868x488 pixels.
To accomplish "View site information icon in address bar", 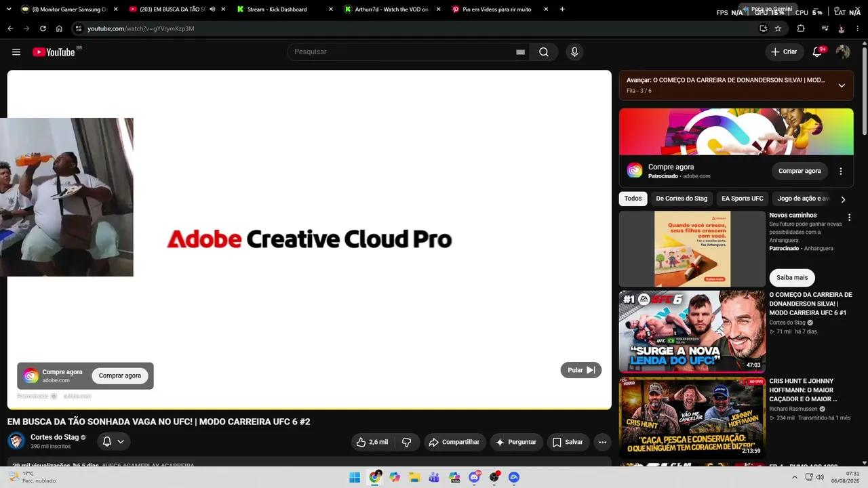I will 79,28.
